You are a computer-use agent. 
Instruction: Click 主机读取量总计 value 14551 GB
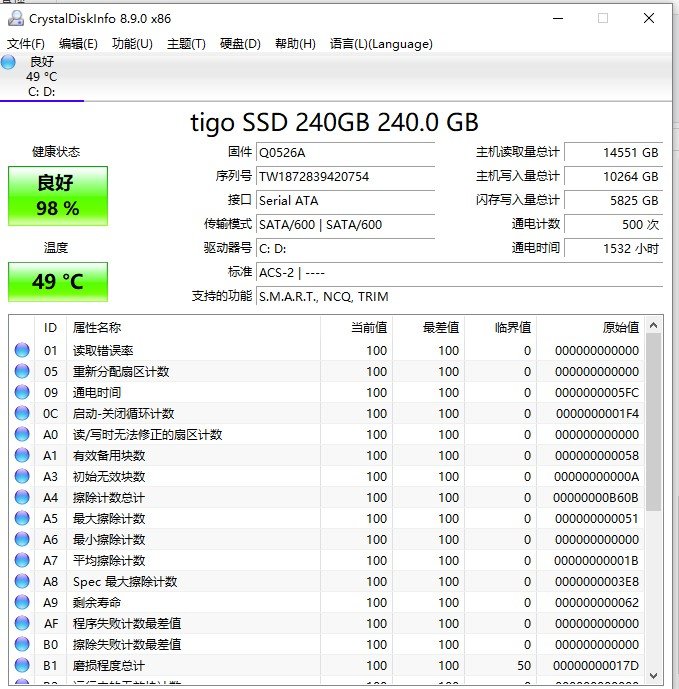pyautogui.click(x=614, y=152)
